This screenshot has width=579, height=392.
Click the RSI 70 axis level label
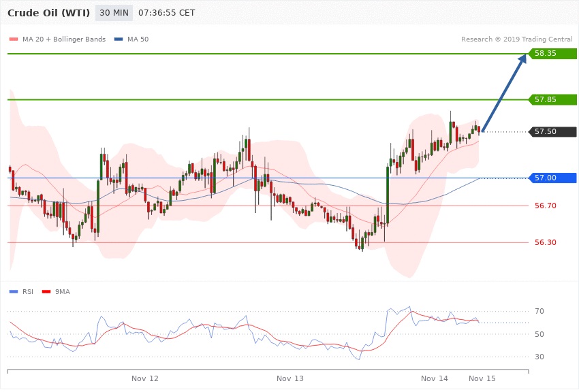[x=539, y=312]
